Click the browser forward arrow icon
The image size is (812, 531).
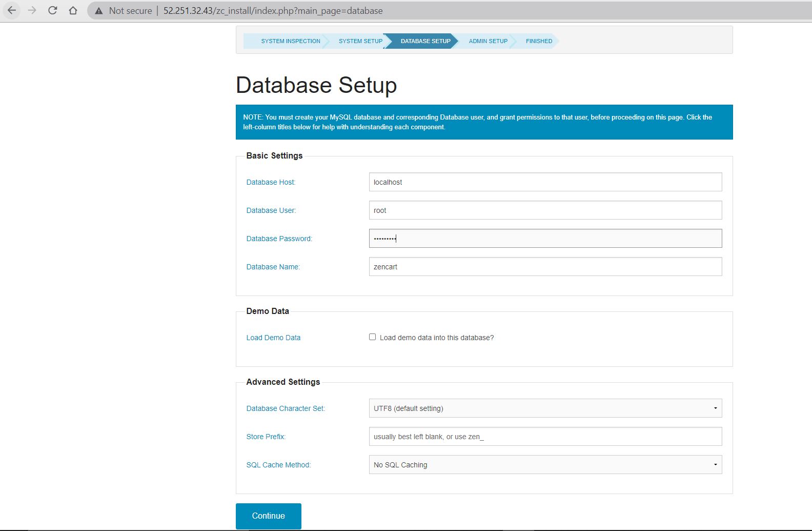32,10
